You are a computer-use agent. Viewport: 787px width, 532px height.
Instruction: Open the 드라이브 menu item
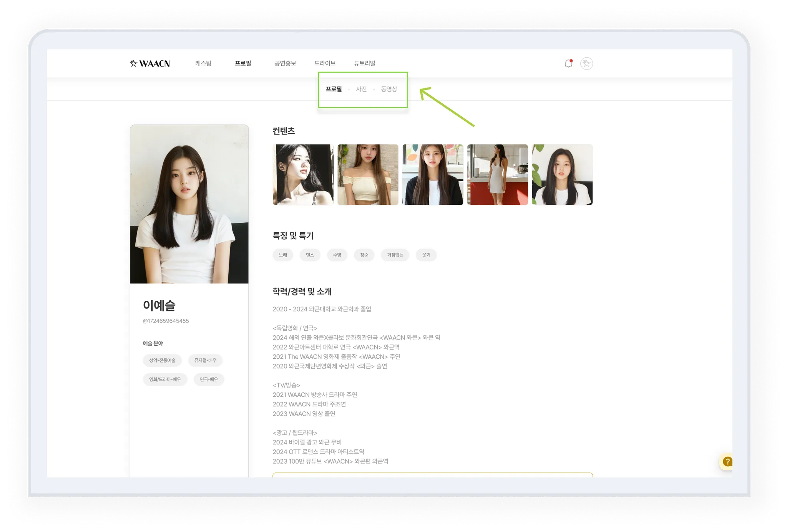pos(325,63)
